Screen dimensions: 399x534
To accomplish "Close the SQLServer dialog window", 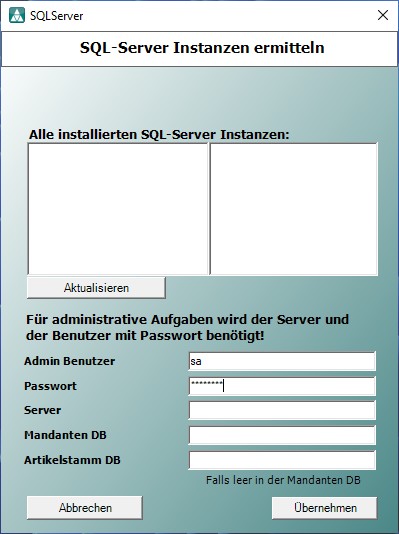I will pyautogui.click(x=383, y=15).
